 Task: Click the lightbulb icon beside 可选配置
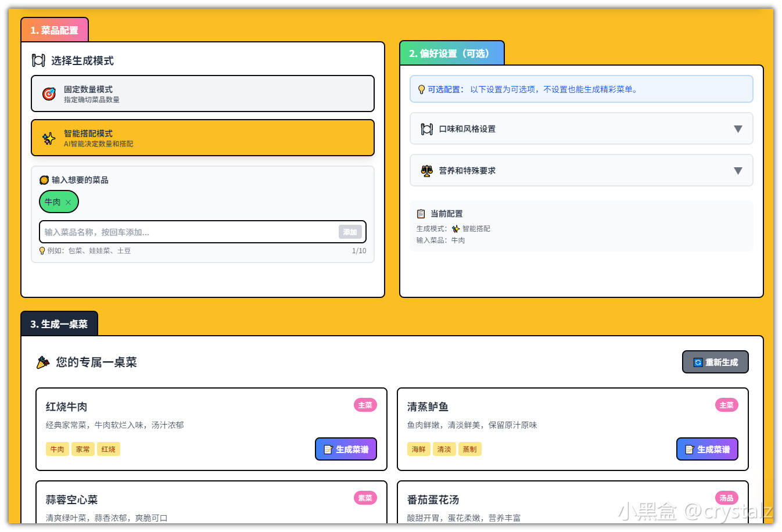pos(422,89)
